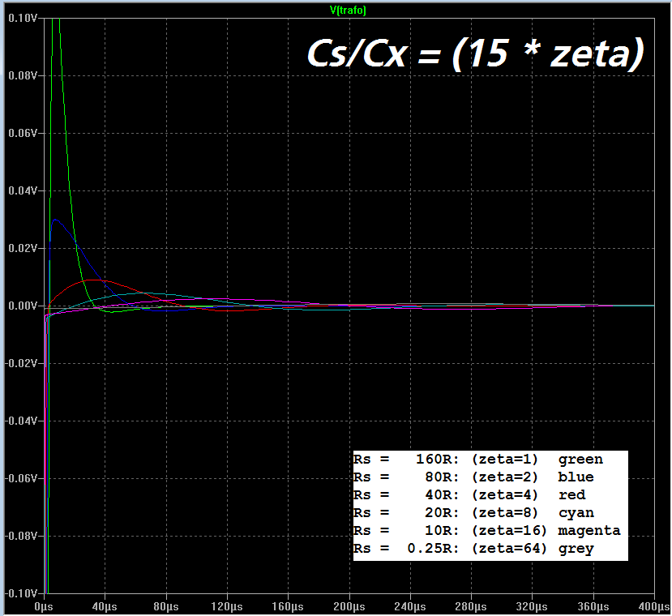Click the -0.02V vertical axis label
672x616 pixels.
21,363
